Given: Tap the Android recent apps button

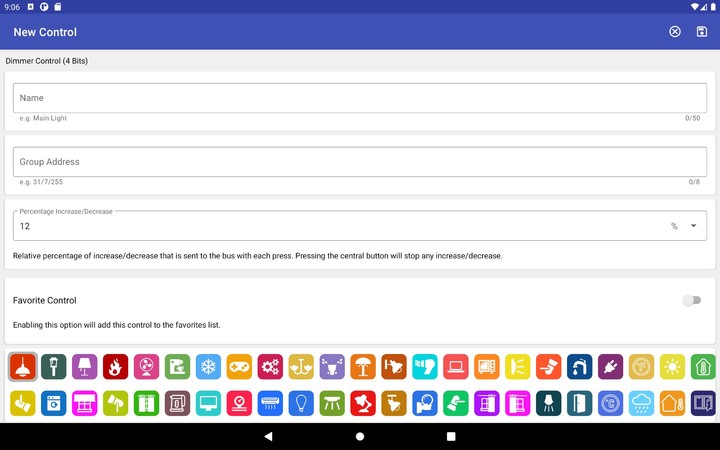Looking at the screenshot, I should click(x=451, y=436).
